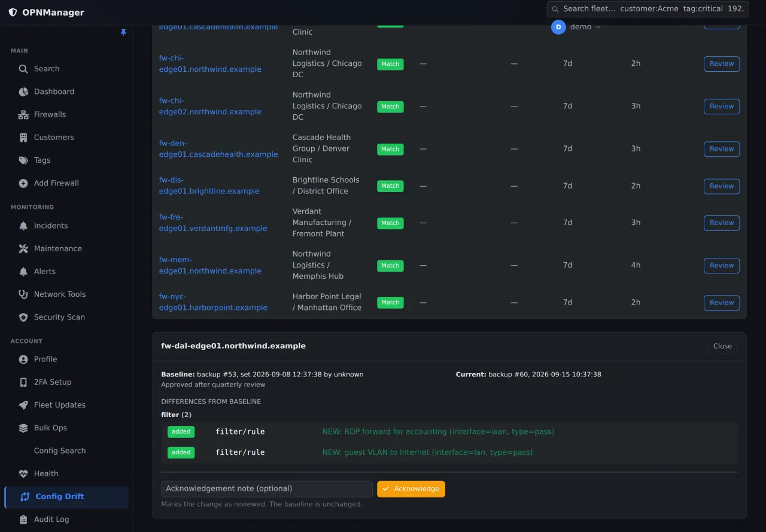Open fw-chi-edge01.northwind.example link
This screenshot has height=532, width=766.
click(210, 63)
